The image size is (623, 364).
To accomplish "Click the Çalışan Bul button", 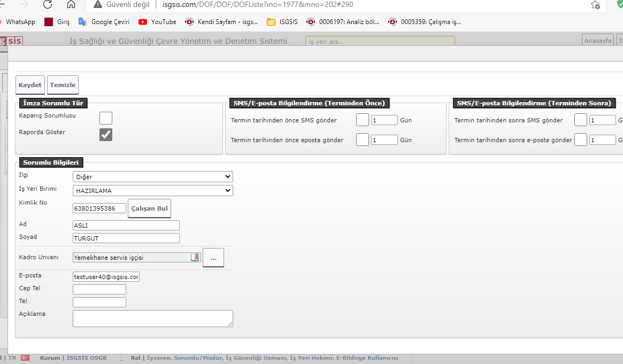I will tap(149, 208).
